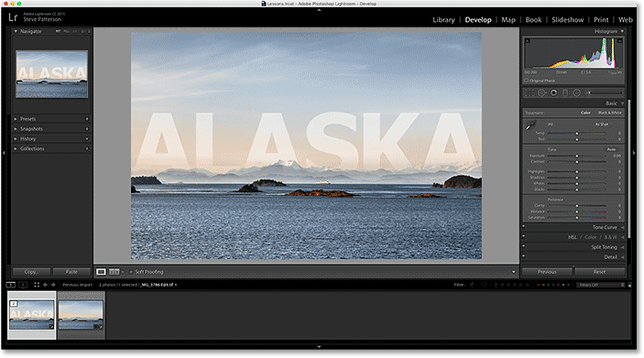Switch to Loupe view mode icon
This screenshot has width=644, height=358.
click(x=101, y=272)
